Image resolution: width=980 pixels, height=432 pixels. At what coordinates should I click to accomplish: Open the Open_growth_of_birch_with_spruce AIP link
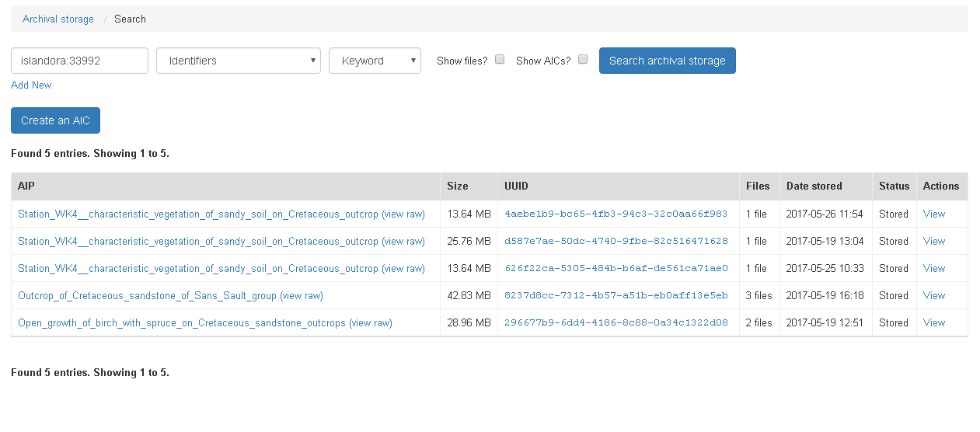pos(182,322)
